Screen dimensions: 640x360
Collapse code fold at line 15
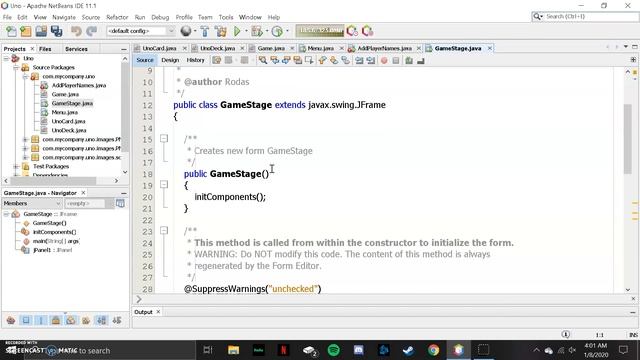coord(164,139)
